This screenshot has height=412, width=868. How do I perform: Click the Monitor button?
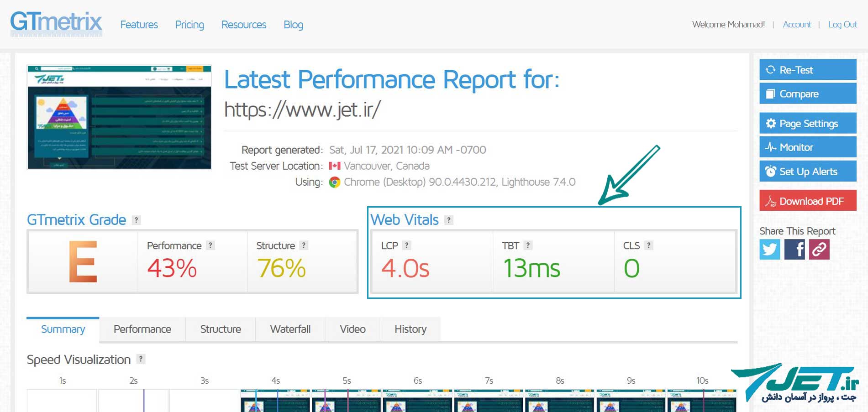[808, 147]
